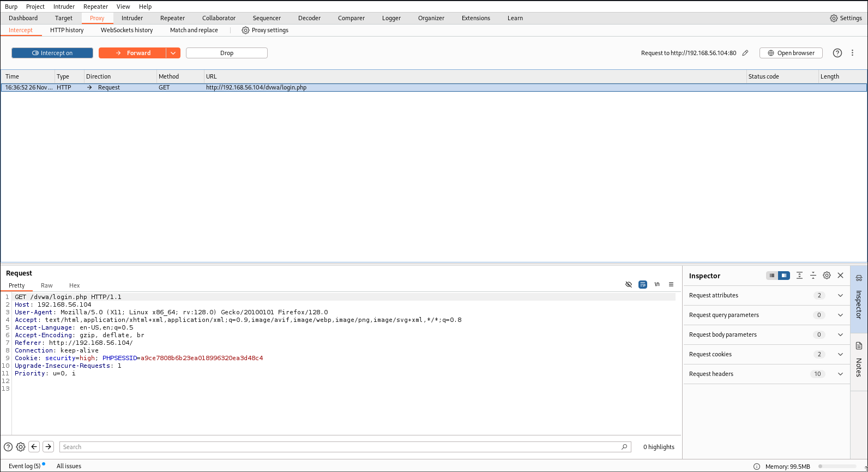Screen dimensions: 868x472
Task: Go to the previous search match arrow
Action: click(34, 447)
